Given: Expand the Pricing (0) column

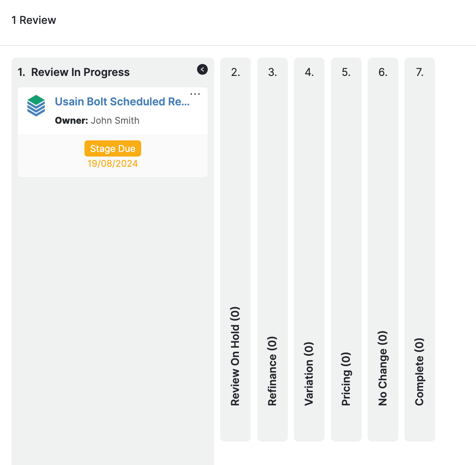Looking at the screenshot, I should (x=346, y=378).
